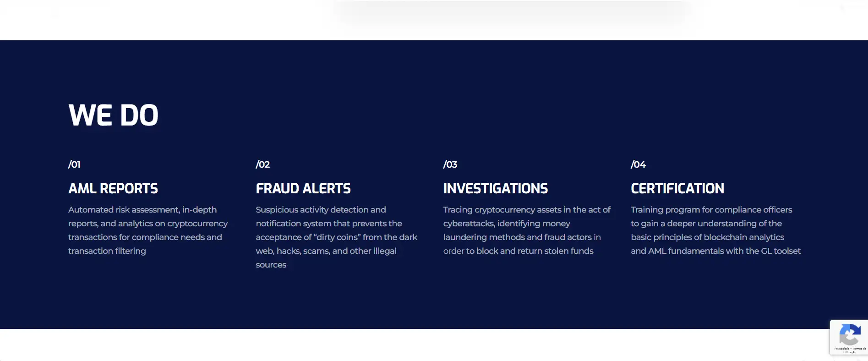Click the WE DO section heading

113,115
